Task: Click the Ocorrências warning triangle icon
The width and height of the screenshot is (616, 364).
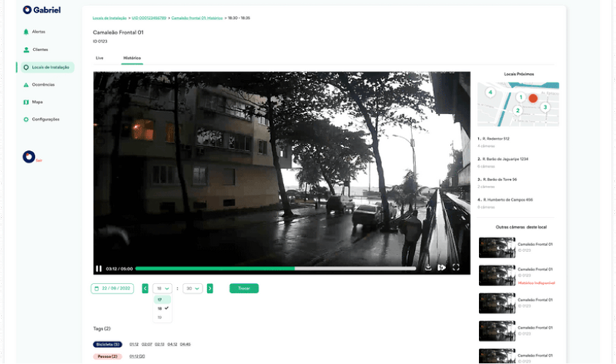Action: (26, 85)
